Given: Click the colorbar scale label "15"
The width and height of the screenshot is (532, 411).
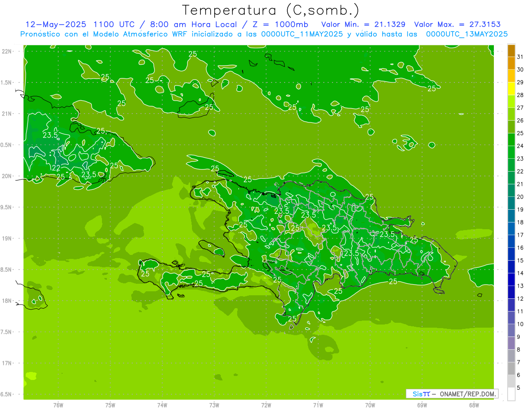Looking at the screenshot, I should (x=520, y=261).
